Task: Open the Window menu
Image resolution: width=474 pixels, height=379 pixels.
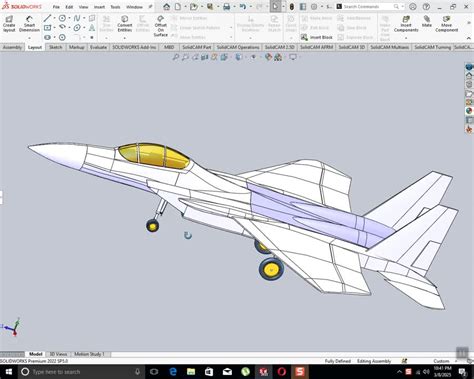Action: [134, 7]
